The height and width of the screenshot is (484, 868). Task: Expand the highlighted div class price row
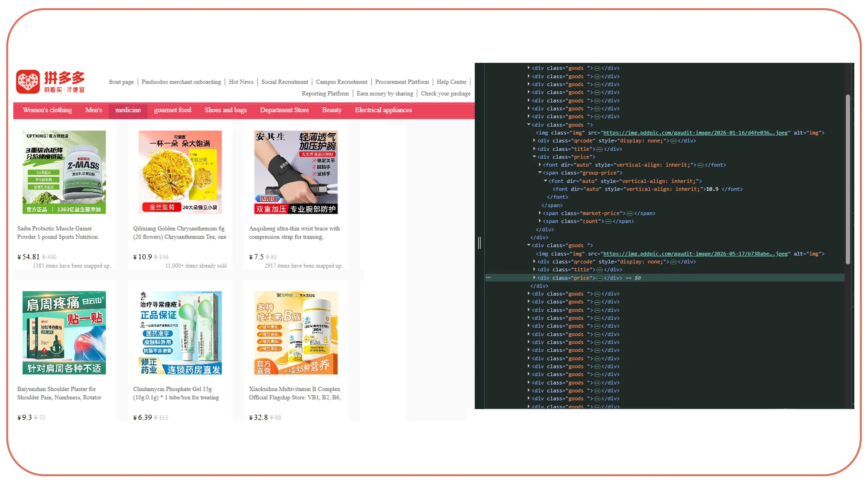click(x=534, y=278)
